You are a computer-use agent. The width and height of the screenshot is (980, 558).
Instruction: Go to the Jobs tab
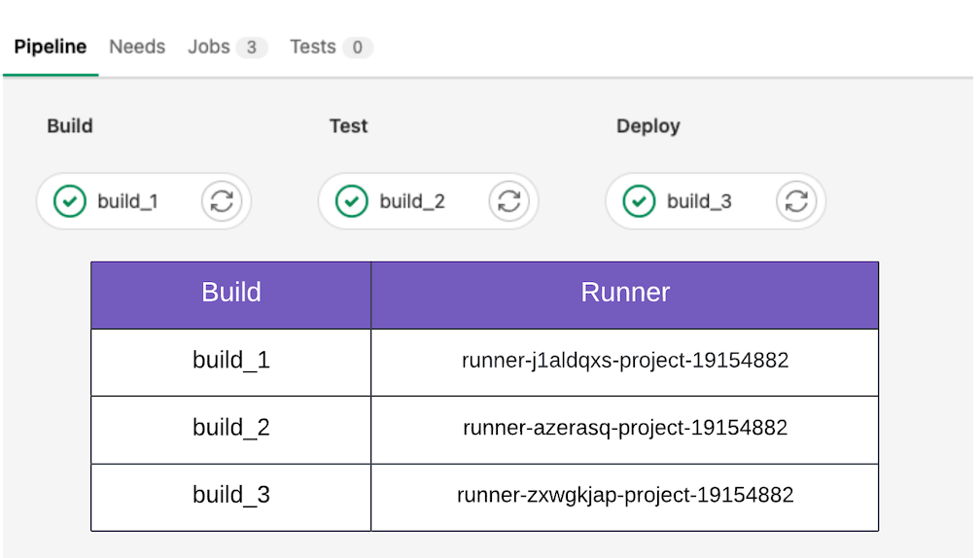(209, 47)
